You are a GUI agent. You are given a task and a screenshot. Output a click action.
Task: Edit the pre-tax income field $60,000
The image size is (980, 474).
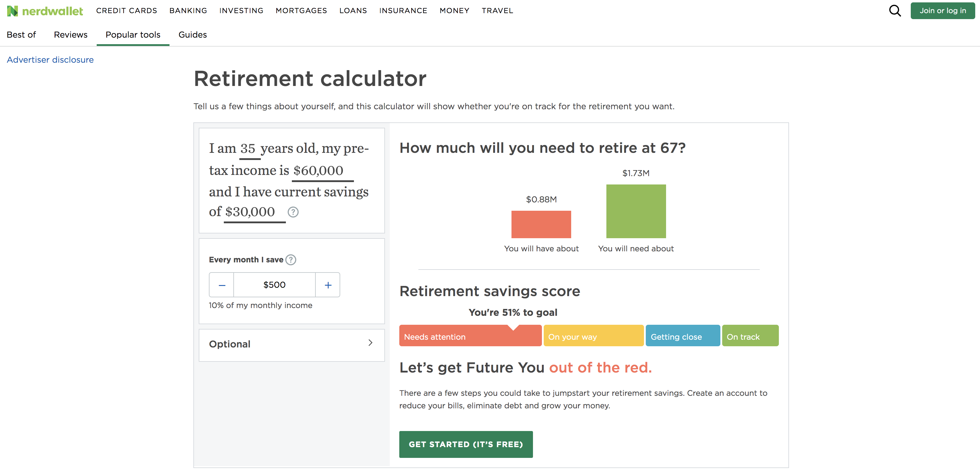click(319, 170)
